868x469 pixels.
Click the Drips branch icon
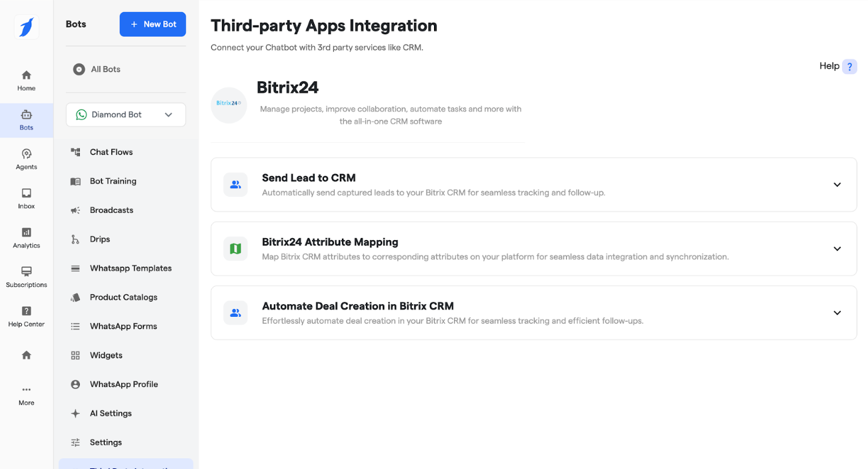(x=75, y=240)
